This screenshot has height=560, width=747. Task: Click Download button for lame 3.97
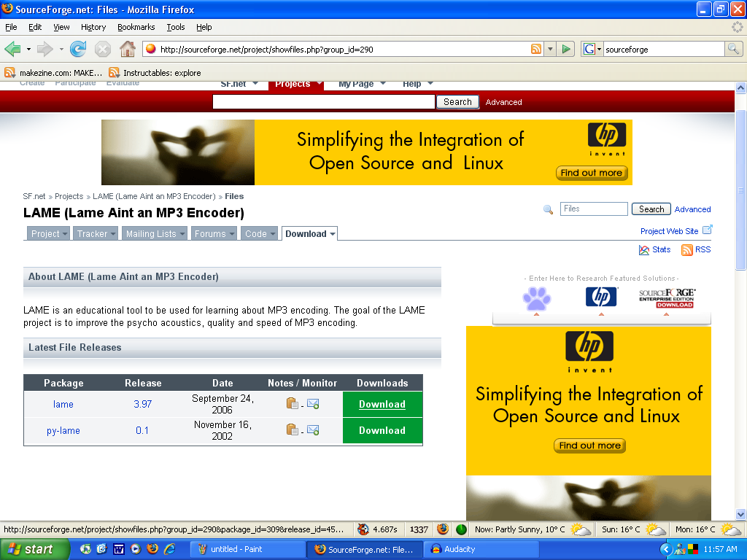[x=382, y=404]
